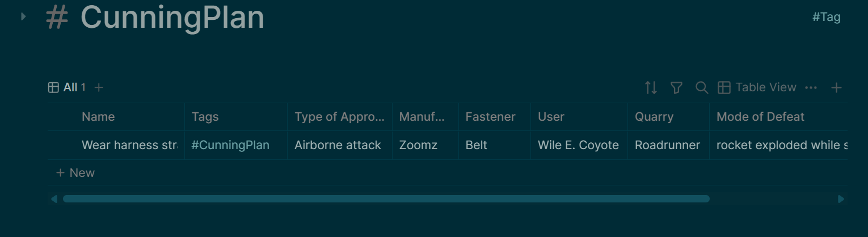The width and height of the screenshot is (868, 237).
Task: Select the All view tab
Action: 70,87
